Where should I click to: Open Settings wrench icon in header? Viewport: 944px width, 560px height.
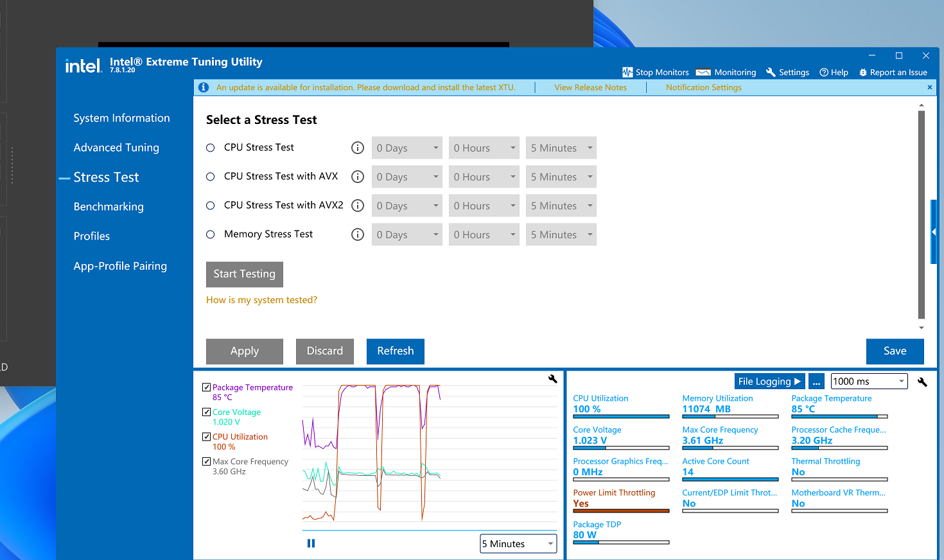click(771, 72)
